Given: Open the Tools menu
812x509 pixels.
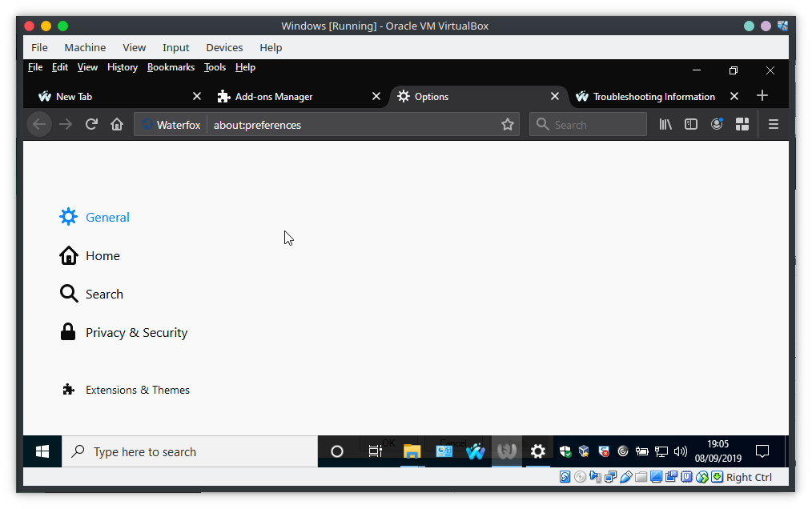Looking at the screenshot, I should coord(215,67).
